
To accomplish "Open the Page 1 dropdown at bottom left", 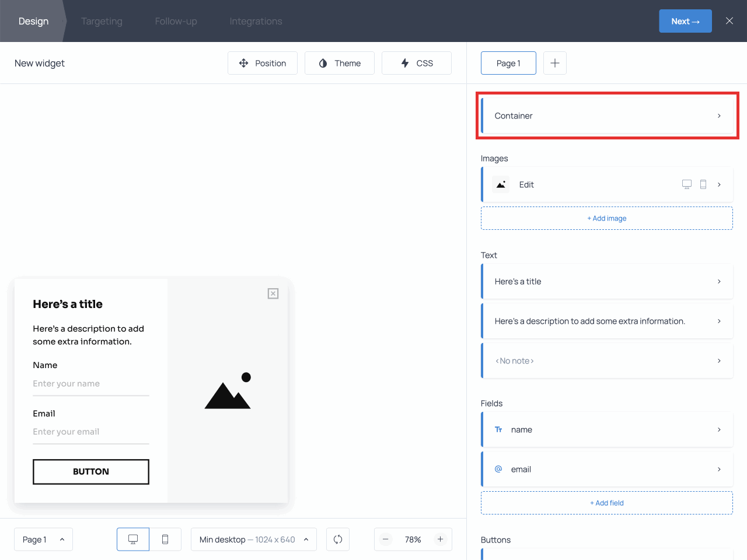I will pos(43,539).
